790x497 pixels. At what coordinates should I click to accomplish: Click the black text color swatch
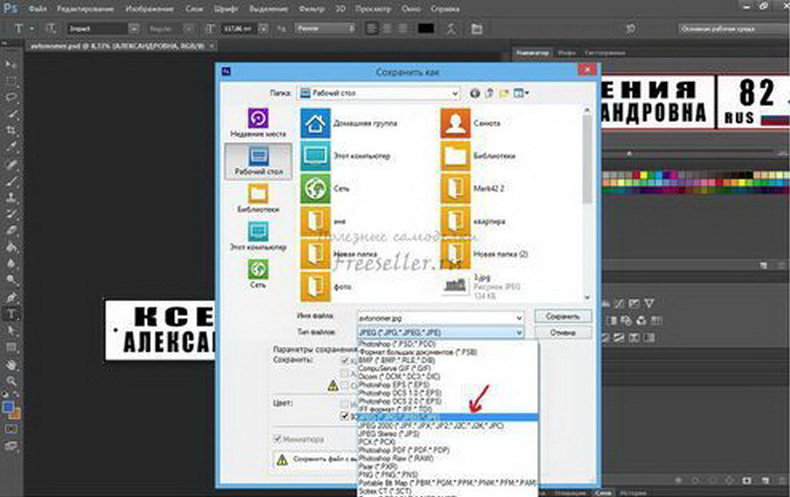pos(426,29)
